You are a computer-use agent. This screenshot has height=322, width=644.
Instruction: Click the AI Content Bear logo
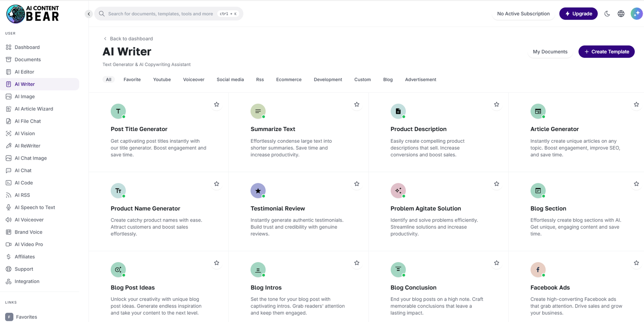click(x=33, y=14)
